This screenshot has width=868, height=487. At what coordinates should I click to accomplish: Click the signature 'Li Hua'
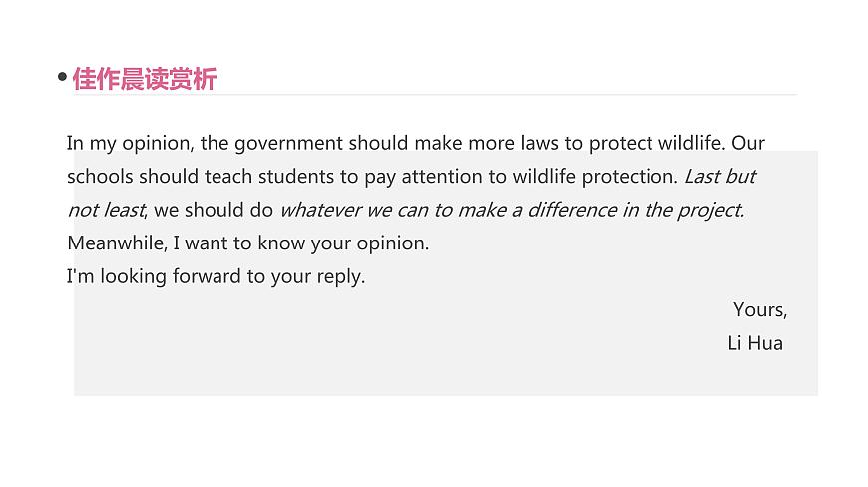point(755,343)
